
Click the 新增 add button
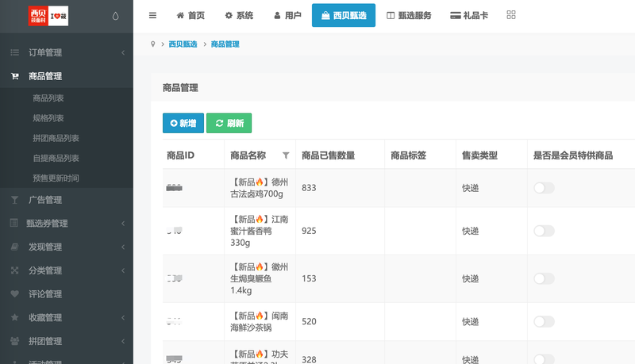click(x=183, y=123)
